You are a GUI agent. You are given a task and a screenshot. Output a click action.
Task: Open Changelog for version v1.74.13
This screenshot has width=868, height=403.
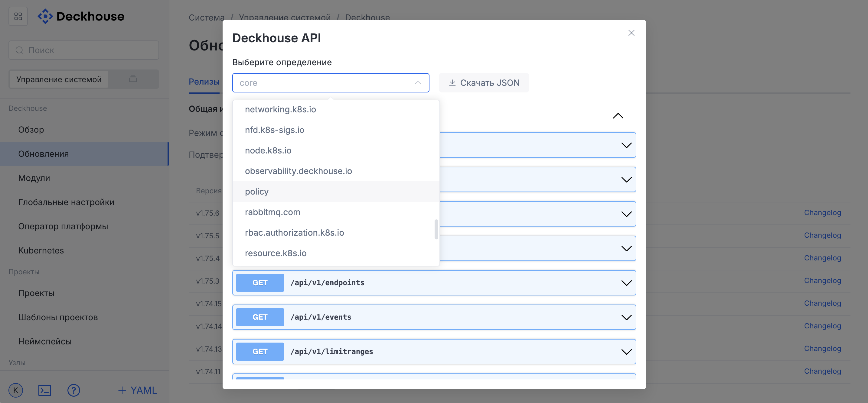pos(823,348)
